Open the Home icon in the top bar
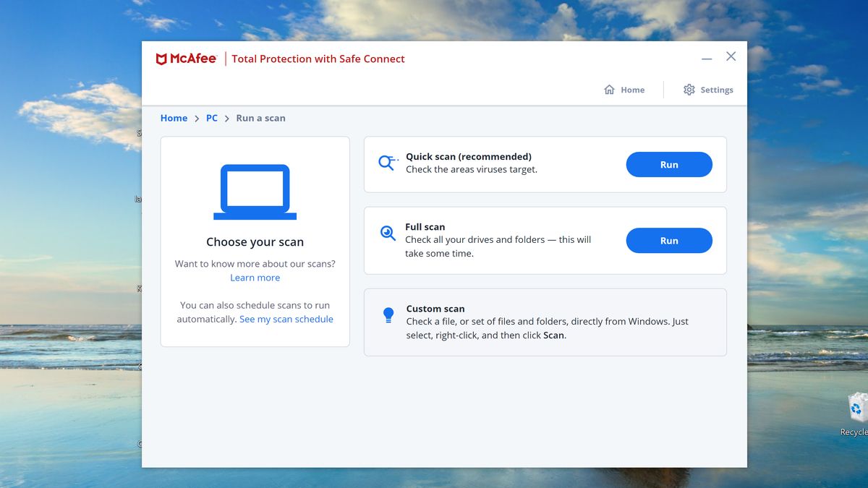The width and height of the screenshot is (868, 488). click(610, 90)
